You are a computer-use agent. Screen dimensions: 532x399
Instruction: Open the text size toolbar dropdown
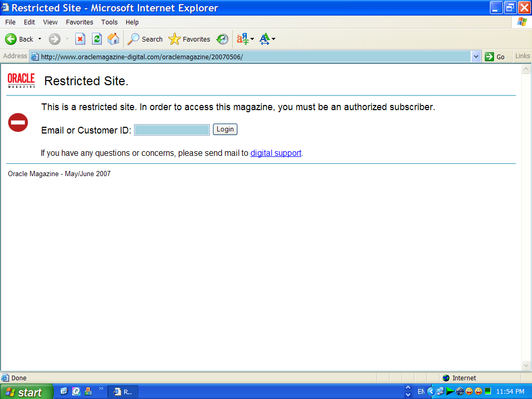[x=274, y=39]
